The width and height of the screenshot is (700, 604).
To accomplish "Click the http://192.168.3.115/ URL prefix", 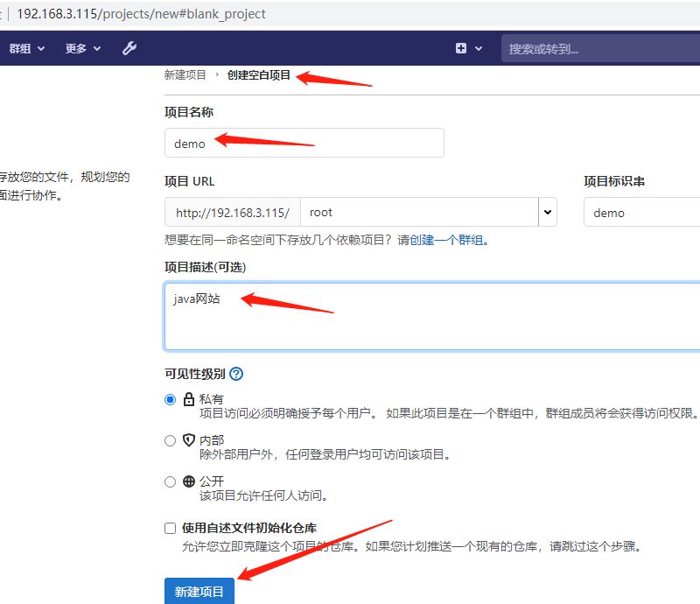I will [x=233, y=212].
